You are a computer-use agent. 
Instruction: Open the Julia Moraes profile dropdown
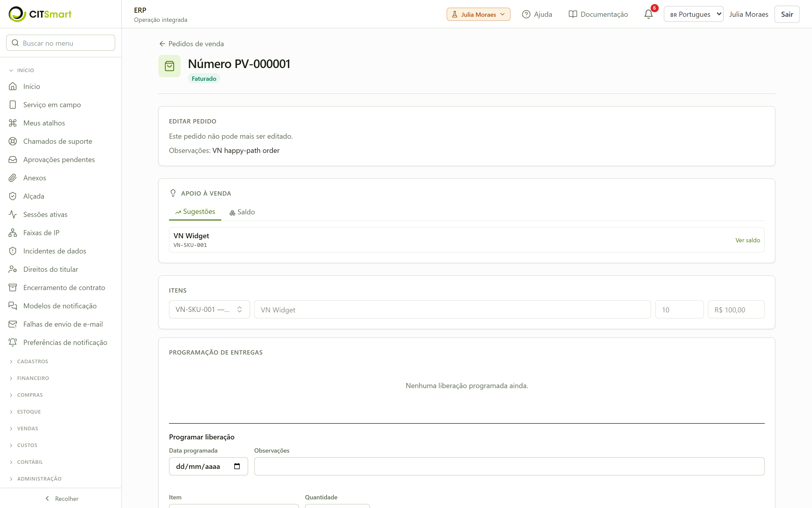478,14
